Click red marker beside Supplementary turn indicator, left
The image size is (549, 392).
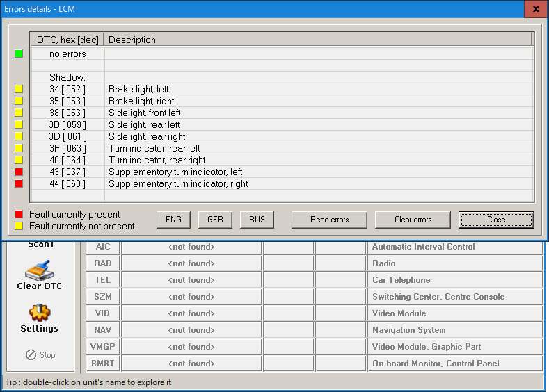(19, 172)
